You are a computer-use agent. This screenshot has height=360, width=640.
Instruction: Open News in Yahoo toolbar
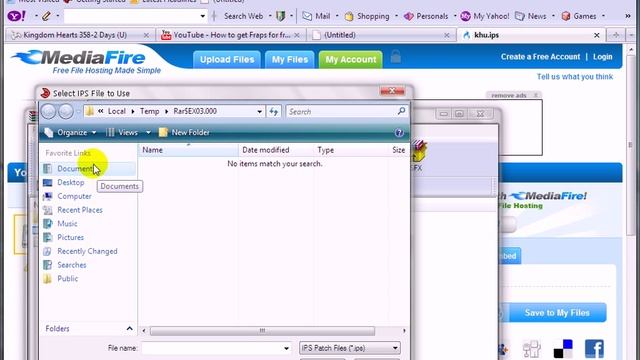[531, 16]
